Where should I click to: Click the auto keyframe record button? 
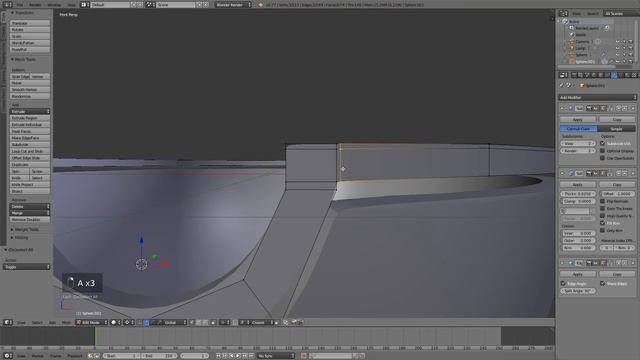tap(304, 356)
